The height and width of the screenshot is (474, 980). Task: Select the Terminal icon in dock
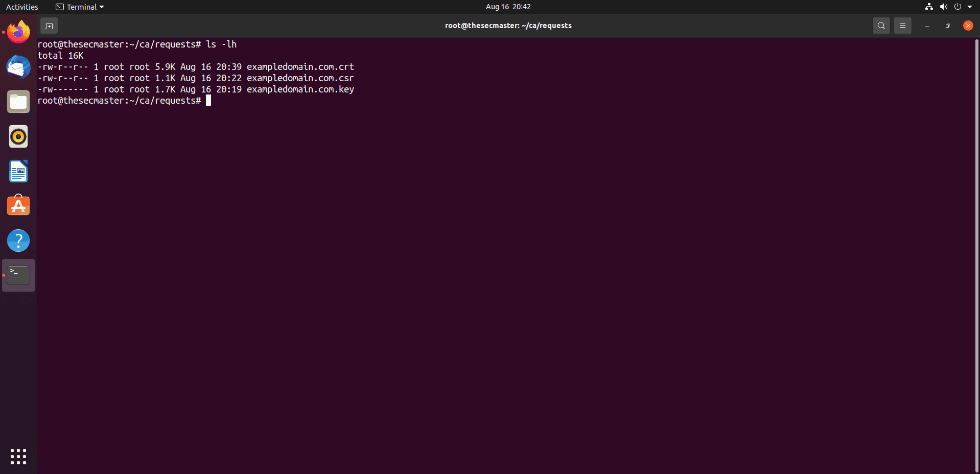coord(18,275)
